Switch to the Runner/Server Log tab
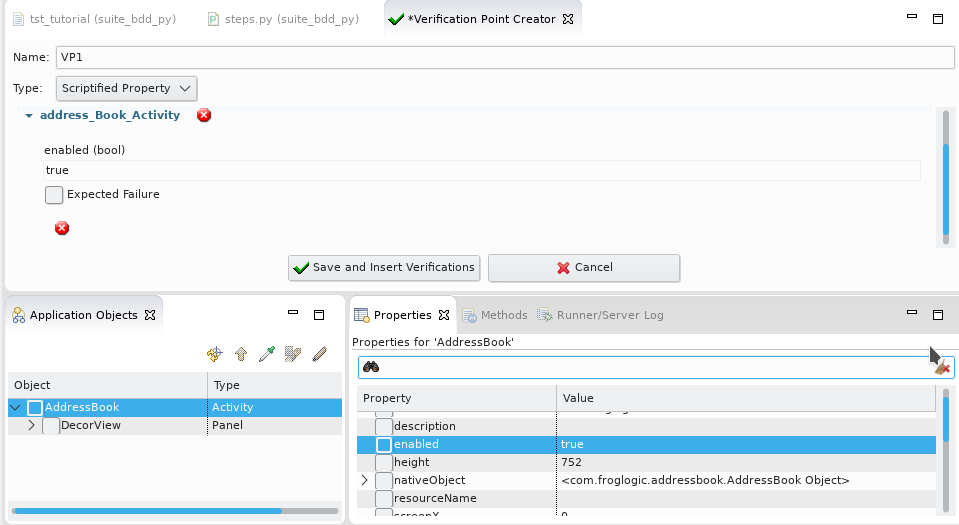This screenshot has width=959, height=525. point(601,315)
